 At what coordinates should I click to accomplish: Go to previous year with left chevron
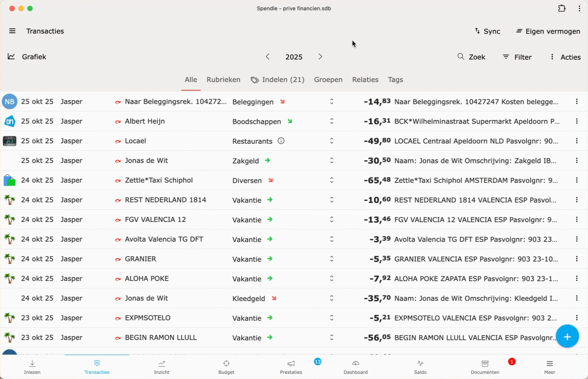click(x=268, y=57)
